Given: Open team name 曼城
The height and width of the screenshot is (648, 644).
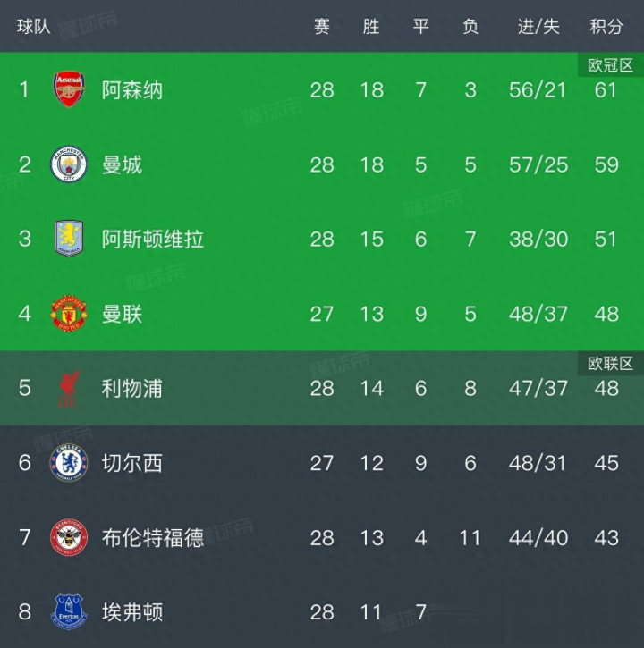Looking at the screenshot, I should 123,164.
